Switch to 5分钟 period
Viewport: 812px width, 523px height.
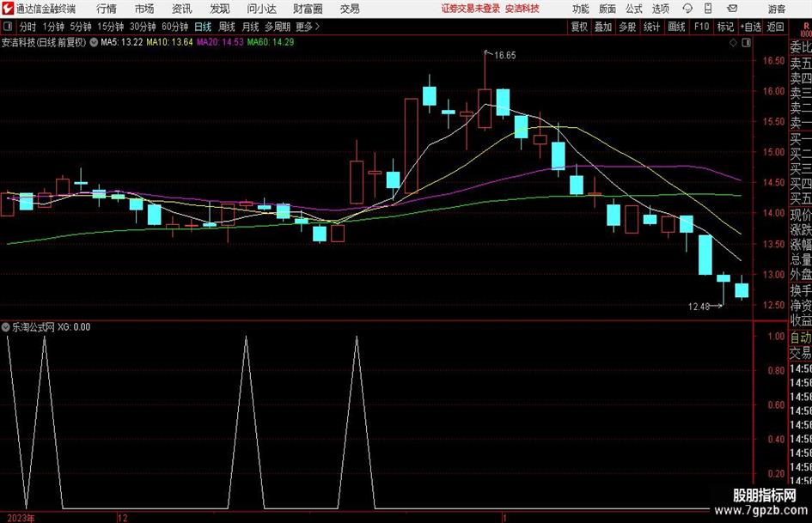pyautogui.click(x=80, y=27)
